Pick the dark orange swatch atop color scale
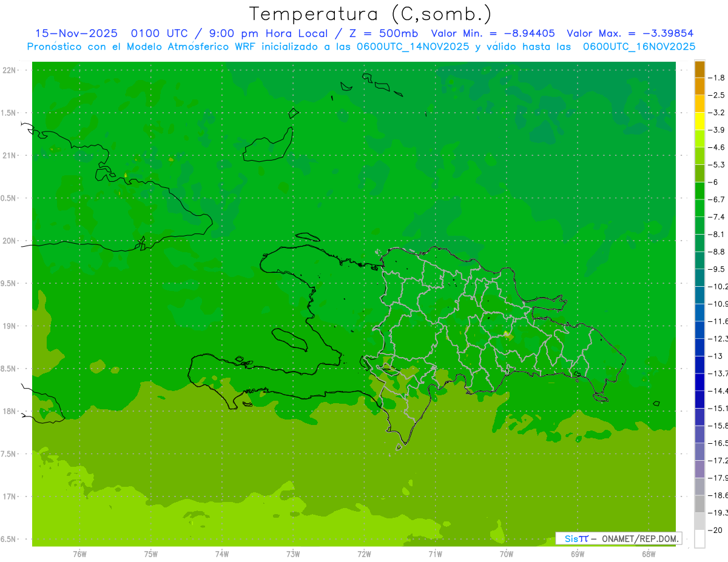 tap(699, 69)
